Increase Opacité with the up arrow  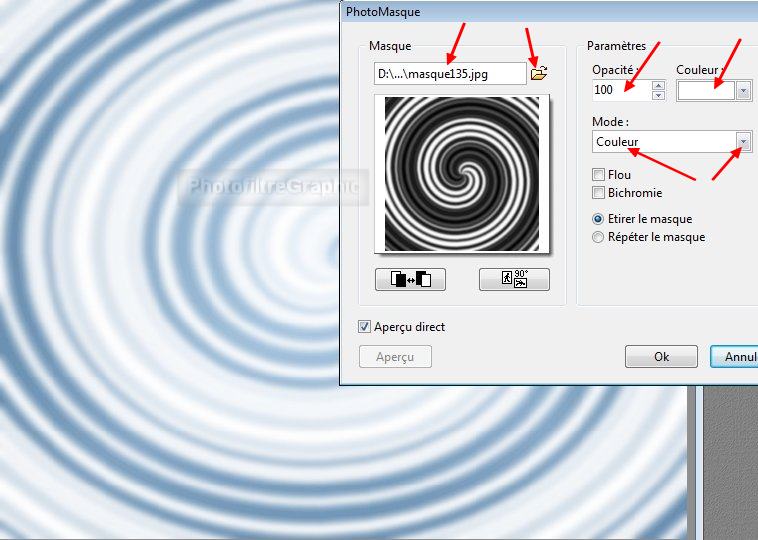(658, 85)
